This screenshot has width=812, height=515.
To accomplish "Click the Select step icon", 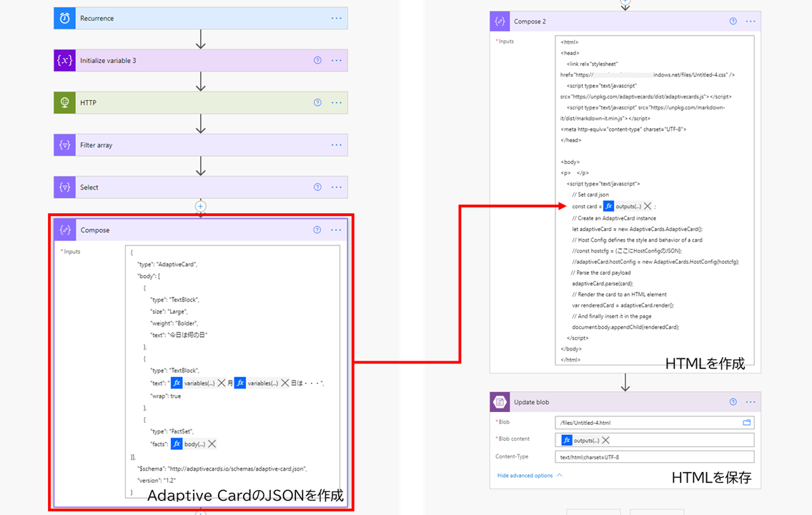I will 65,187.
